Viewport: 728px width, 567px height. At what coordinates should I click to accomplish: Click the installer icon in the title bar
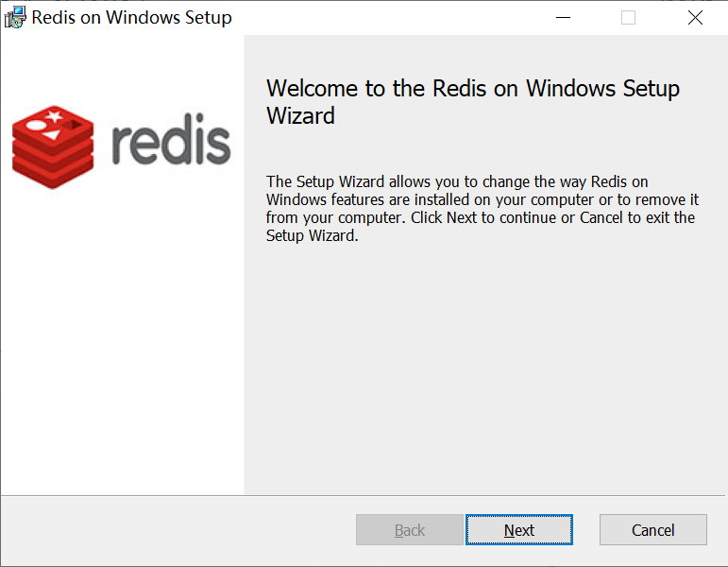[x=15, y=17]
